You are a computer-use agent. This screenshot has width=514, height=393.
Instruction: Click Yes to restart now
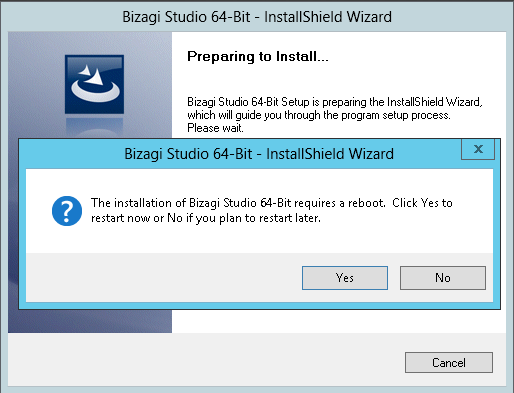coord(345,278)
